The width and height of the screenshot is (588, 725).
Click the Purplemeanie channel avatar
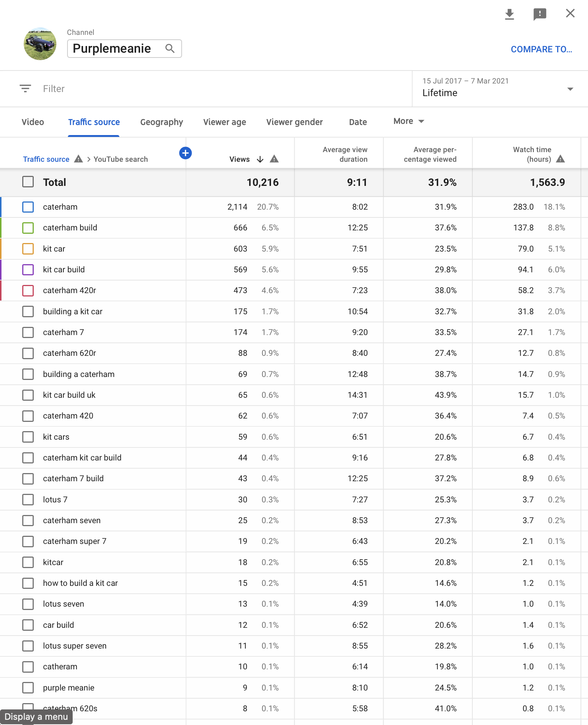point(40,44)
